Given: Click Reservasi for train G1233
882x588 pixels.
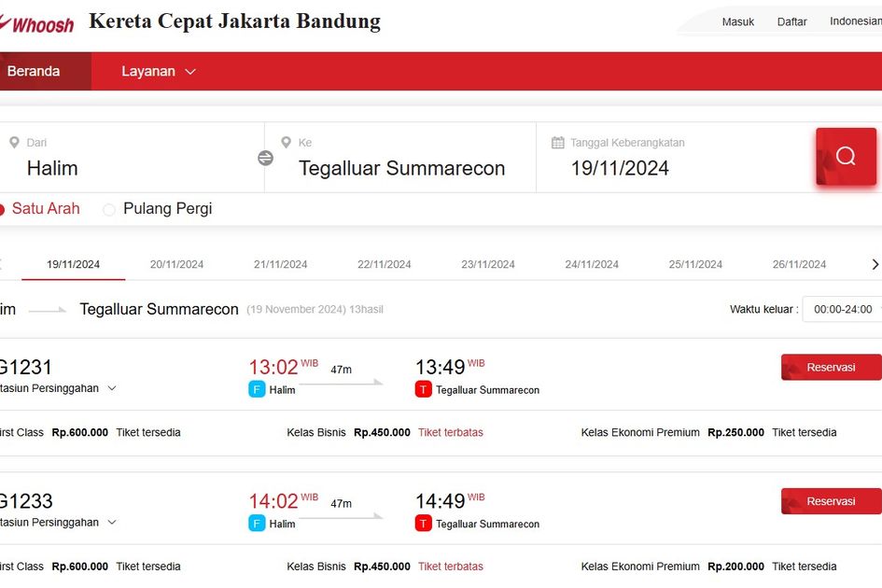Looking at the screenshot, I should pyautogui.click(x=832, y=501).
